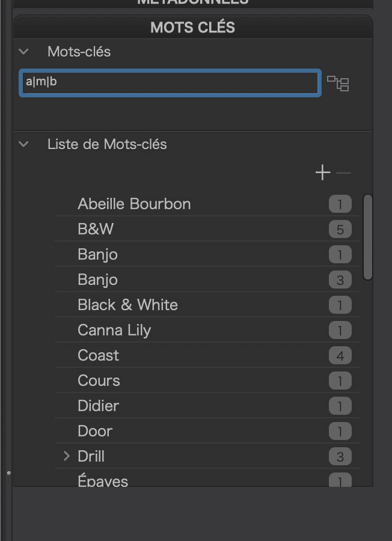The width and height of the screenshot is (392, 541).
Task: Select the Didier keyword
Action: click(98, 406)
